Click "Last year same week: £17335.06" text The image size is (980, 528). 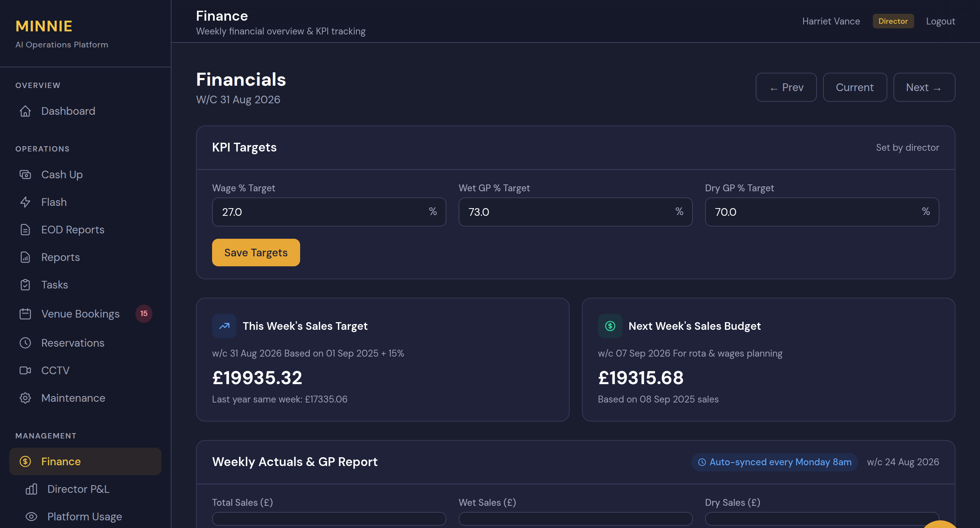280,399
